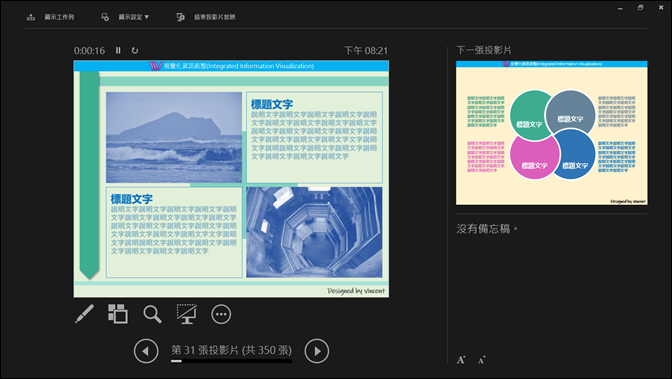Click the clock reading 下午 08:21
The width and height of the screenshot is (672, 379).
tap(366, 51)
